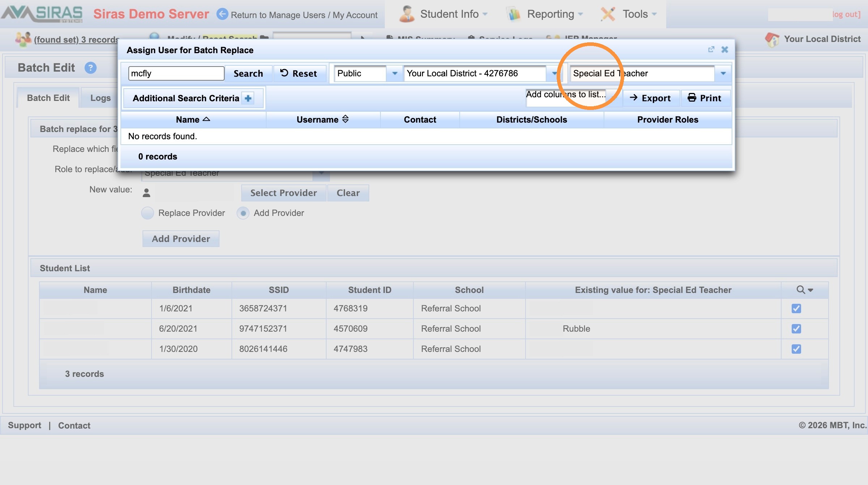
Task: Click the Search button in the dialog
Action: 248,73
